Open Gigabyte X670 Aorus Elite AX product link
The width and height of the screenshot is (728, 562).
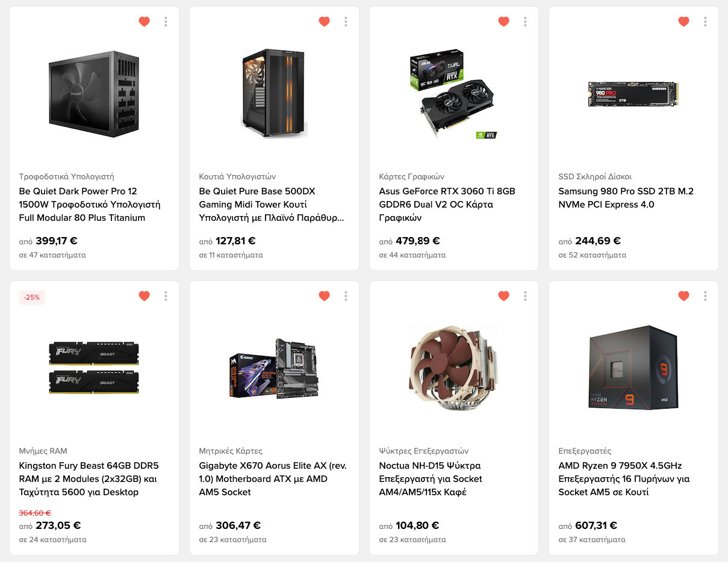point(273,479)
